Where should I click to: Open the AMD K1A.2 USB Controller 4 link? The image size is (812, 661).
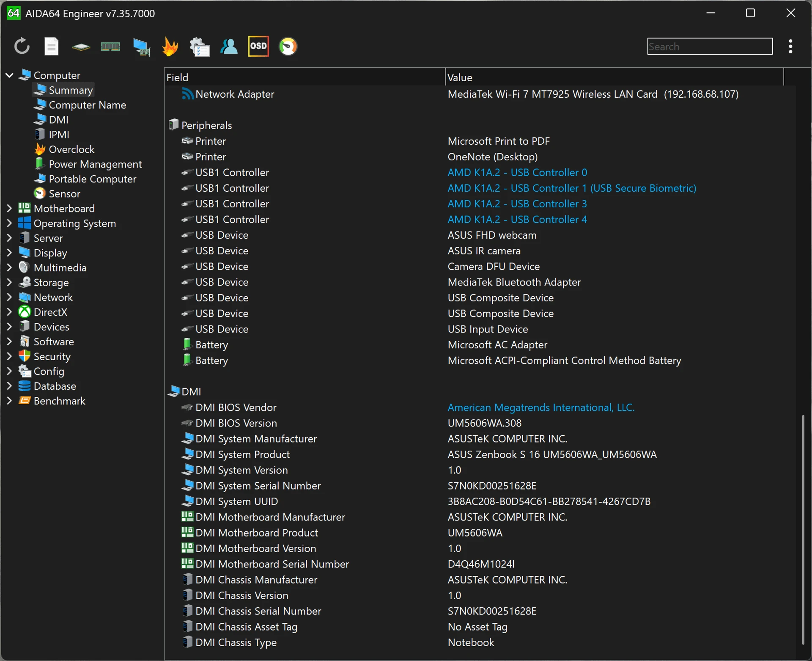517,219
